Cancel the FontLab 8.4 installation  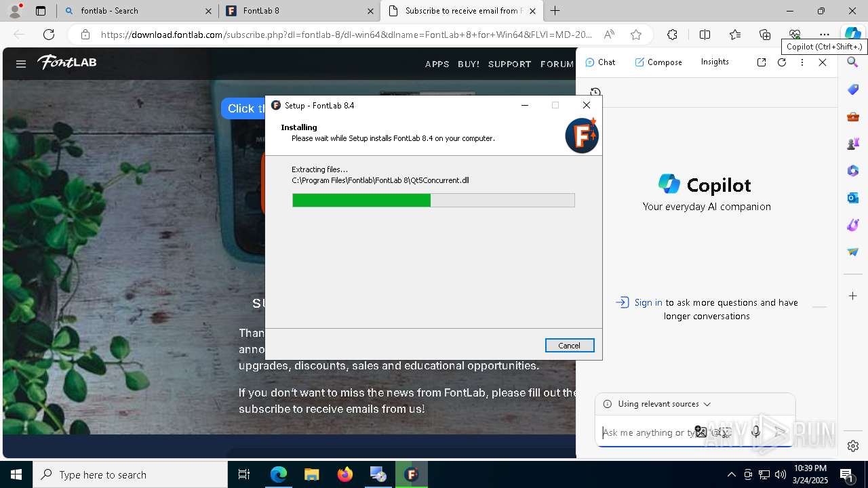[x=570, y=346]
